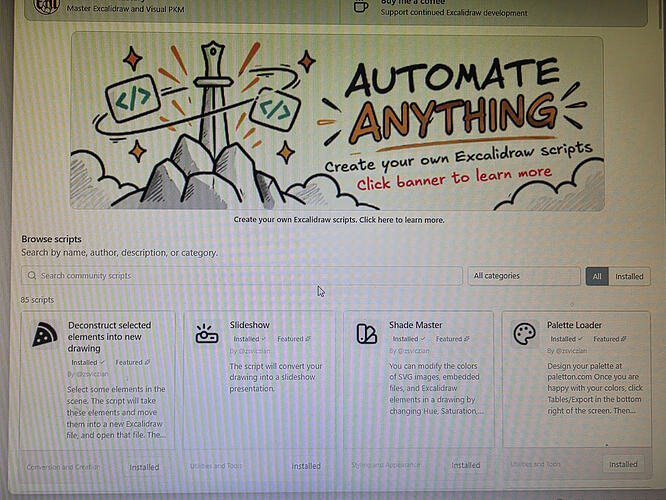Click the Slideshow description text

(x=276, y=377)
